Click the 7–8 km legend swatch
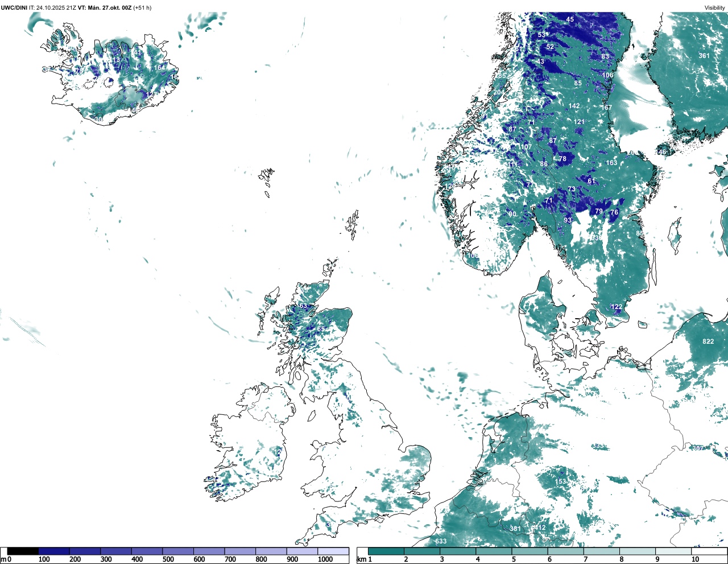Image resolution: width=728 pixels, height=564 pixels. click(x=601, y=551)
